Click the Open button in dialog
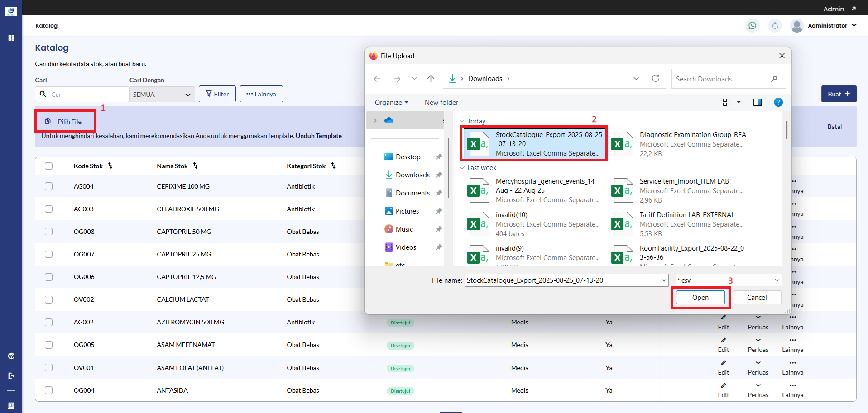 [700, 298]
